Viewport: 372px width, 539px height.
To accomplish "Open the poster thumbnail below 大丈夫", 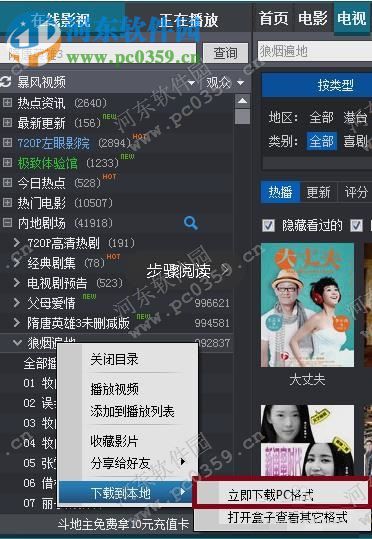I will coord(307,440).
